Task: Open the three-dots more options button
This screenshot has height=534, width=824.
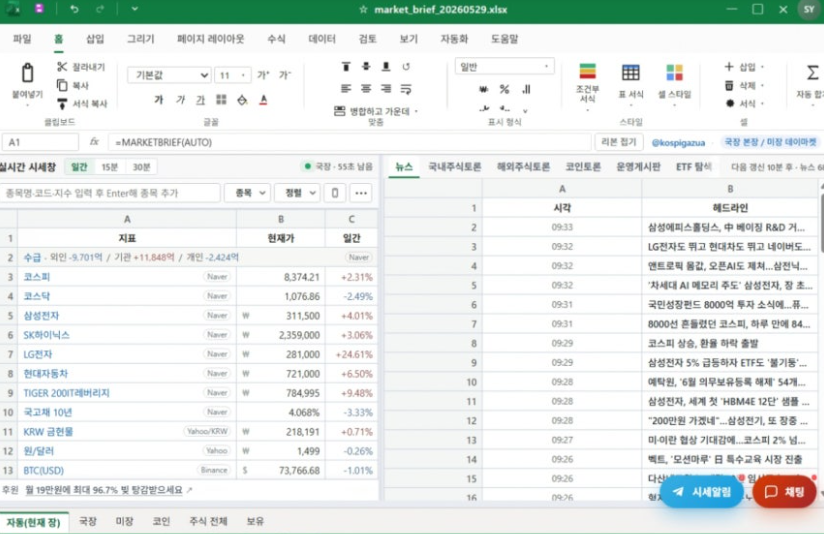Action: (x=361, y=193)
